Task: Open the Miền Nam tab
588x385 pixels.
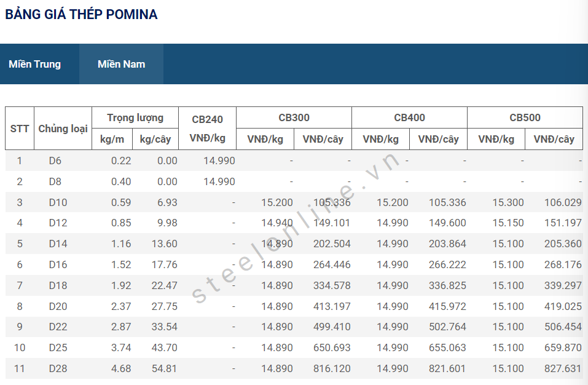Action: 121,64
